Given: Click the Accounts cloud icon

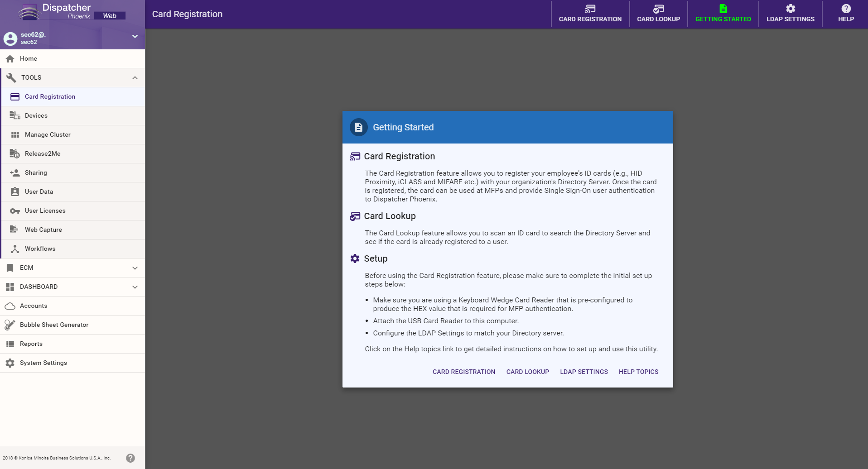Looking at the screenshot, I should click(10, 306).
